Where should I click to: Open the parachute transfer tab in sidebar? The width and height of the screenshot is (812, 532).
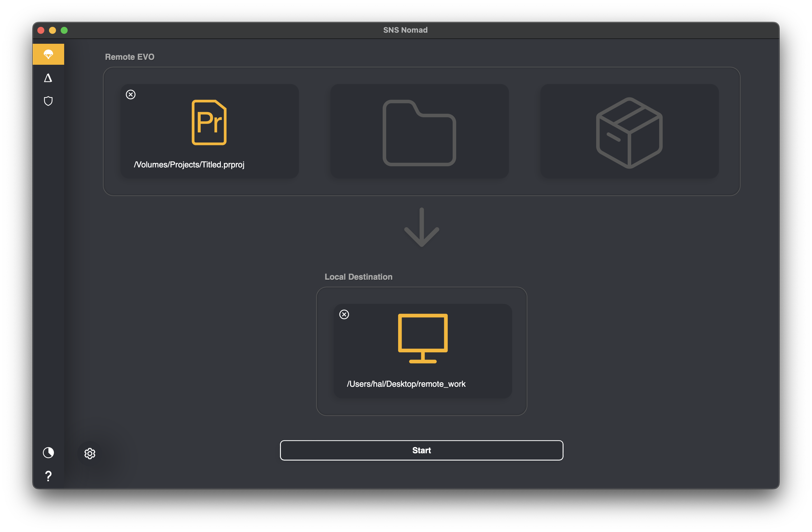(x=48, y=54)
